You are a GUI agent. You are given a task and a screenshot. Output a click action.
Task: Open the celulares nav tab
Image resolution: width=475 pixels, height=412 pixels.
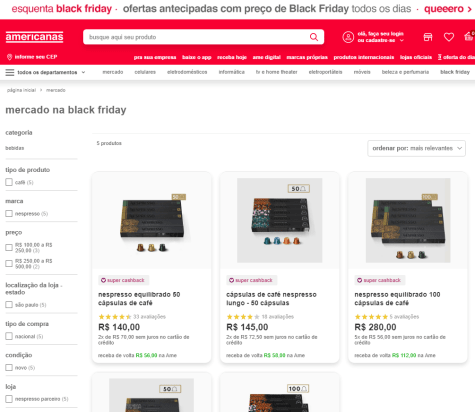pyautogui.click(x=145, y=72)
